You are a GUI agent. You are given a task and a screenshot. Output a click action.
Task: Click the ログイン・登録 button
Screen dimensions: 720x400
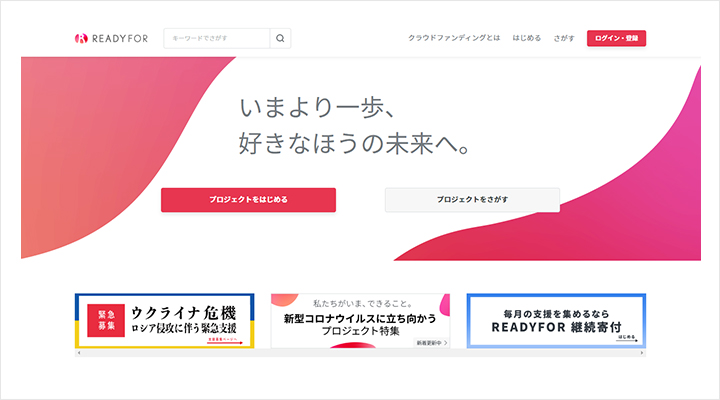point(616,38)
